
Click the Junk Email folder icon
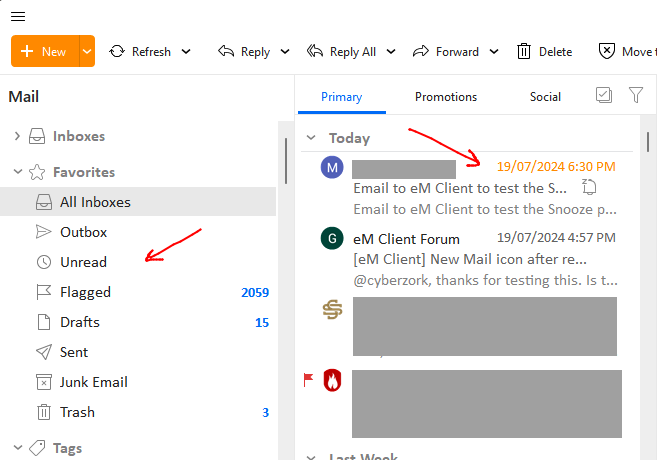[44, 382]
